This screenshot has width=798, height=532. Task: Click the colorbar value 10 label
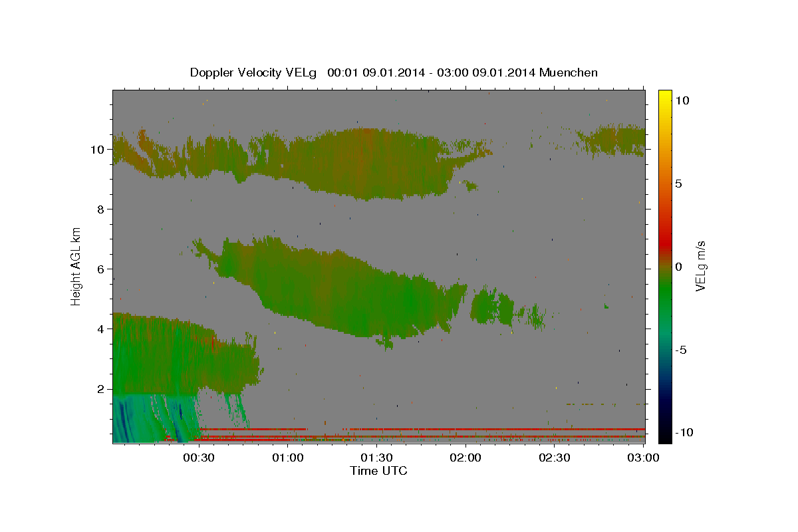point(682,100)
